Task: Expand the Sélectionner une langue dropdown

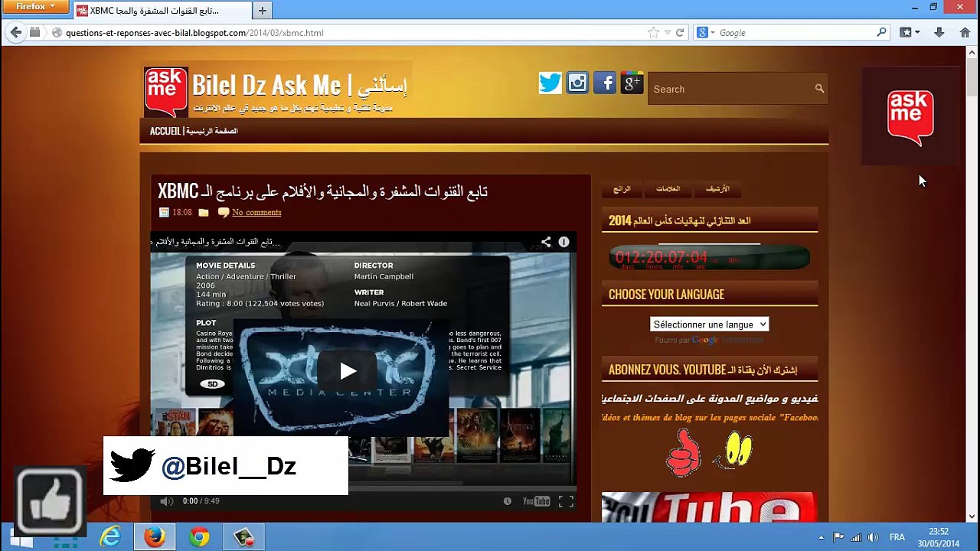Action: (709, 324)
